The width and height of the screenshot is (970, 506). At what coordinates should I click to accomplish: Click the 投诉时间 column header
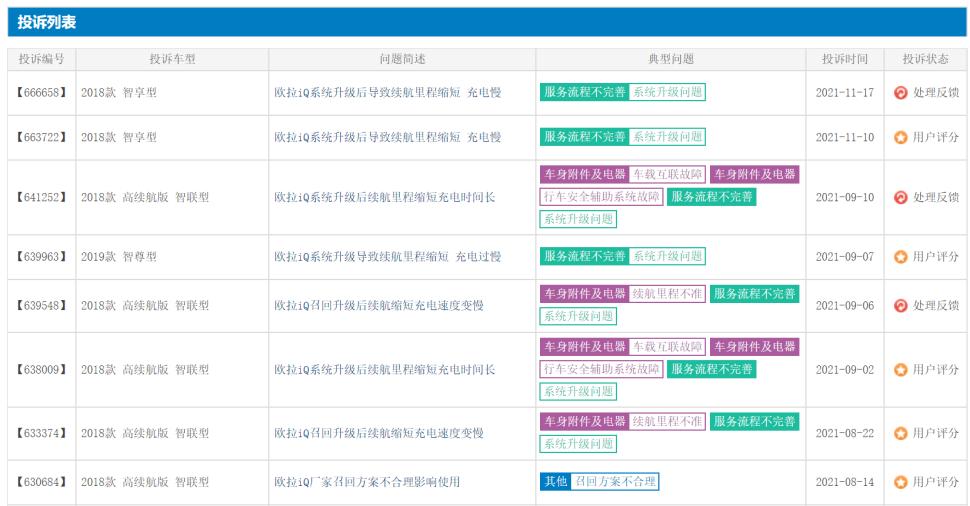[x=844, y=60]
